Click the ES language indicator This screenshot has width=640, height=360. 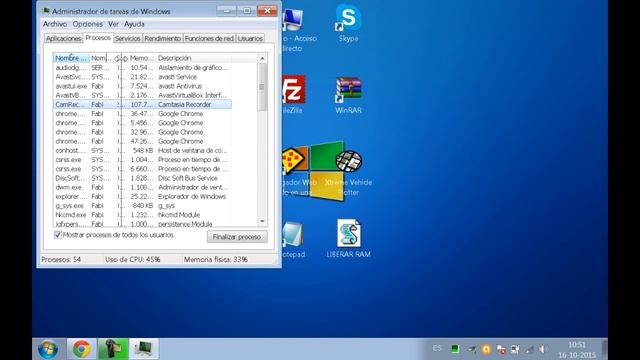437,348
